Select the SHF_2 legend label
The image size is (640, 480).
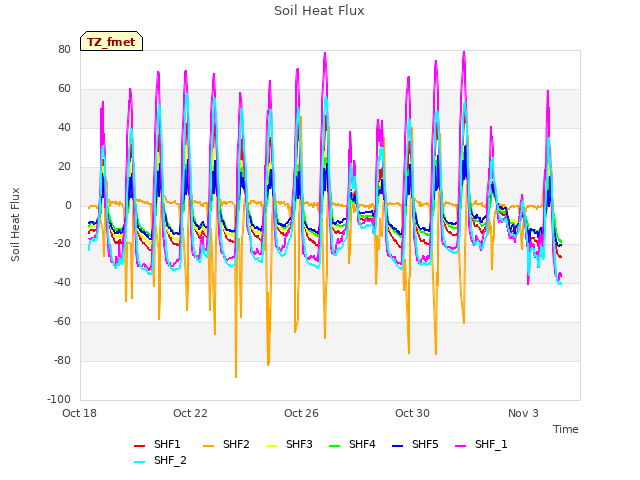[x=170, y=461]
